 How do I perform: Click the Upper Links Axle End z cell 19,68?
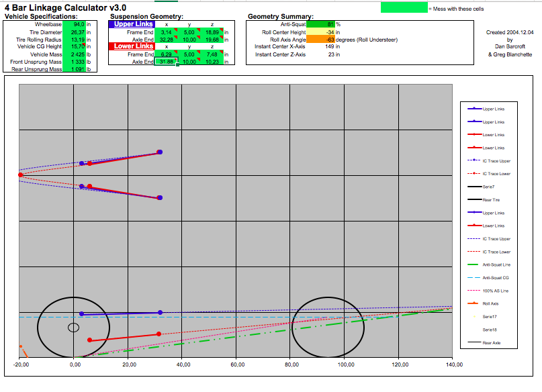pyautogui.click(x=212, y=40)
